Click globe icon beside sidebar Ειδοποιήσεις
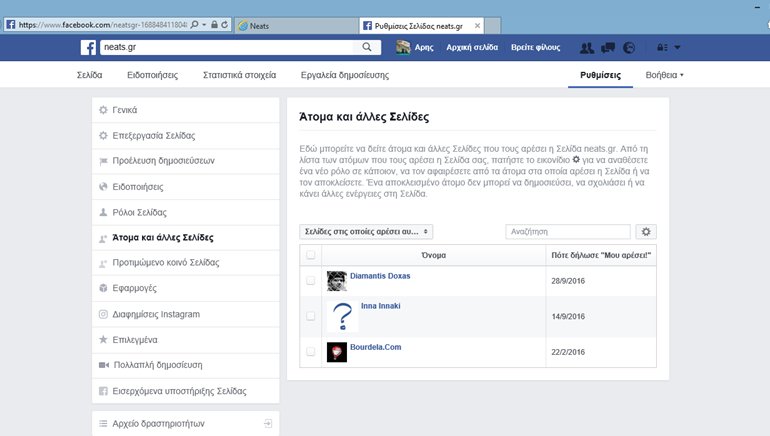The image size is (770, 436). click(103, 187)
